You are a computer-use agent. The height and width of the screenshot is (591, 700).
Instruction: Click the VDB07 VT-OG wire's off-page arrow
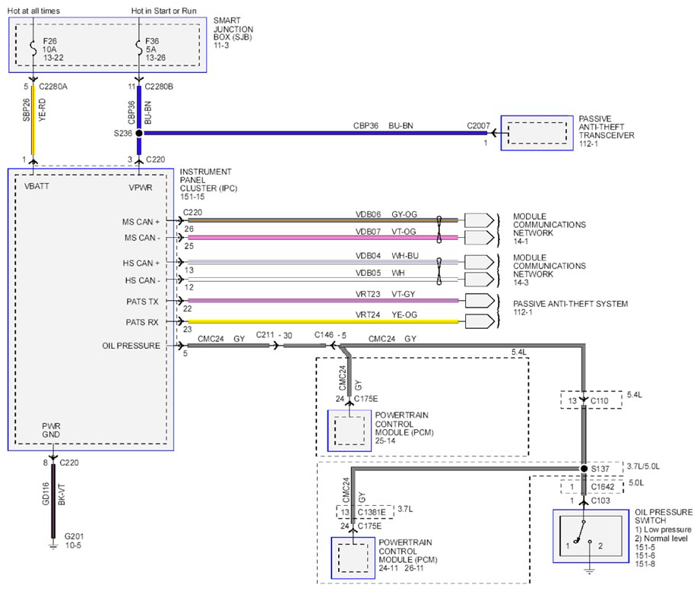[480, 238]
